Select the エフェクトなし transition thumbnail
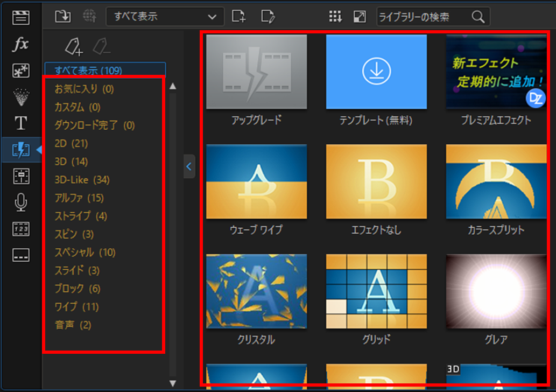This screenshot has height=392, width=556. click(x=376, y=181)
